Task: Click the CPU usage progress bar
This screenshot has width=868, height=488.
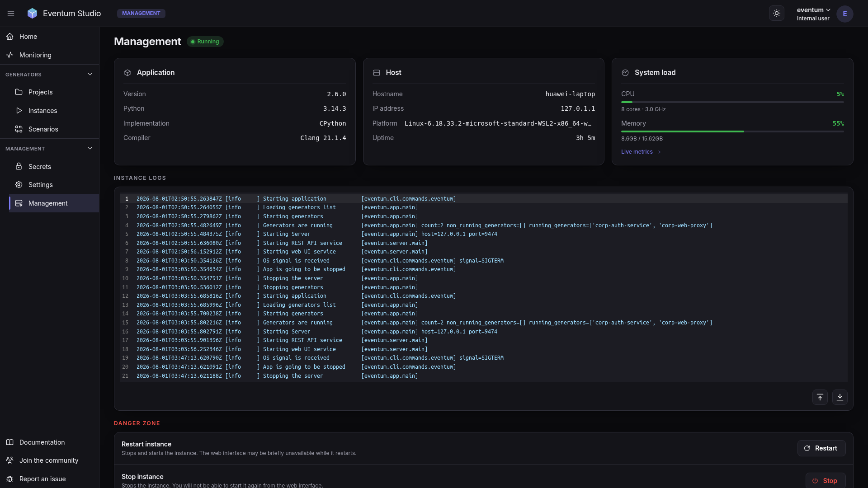Action: pyautogui.click(x=732, y=102)
